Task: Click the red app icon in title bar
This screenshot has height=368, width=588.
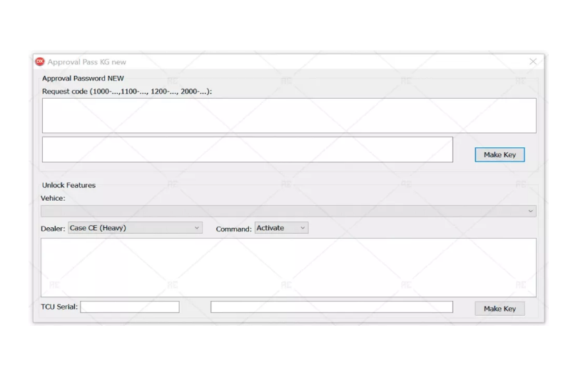Action: point(40,61)
